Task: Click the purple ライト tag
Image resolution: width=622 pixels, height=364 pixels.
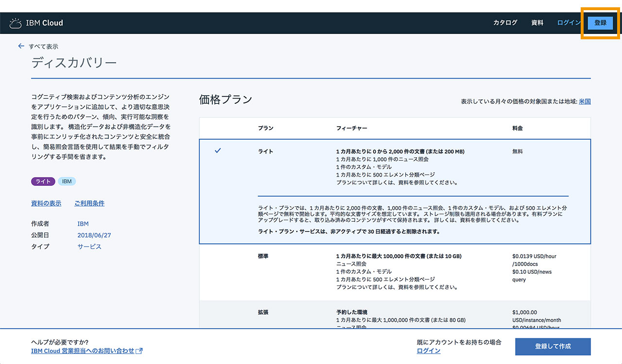Action: (43, 182)
